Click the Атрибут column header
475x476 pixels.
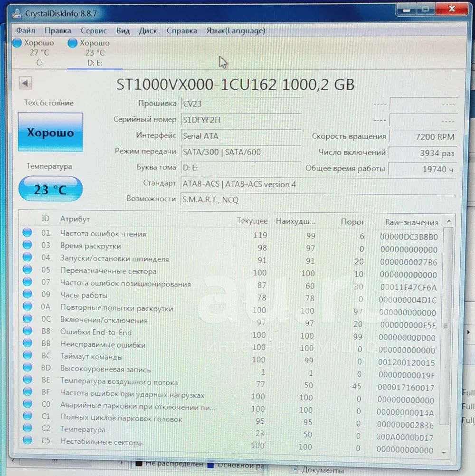(x=75, y=219)
